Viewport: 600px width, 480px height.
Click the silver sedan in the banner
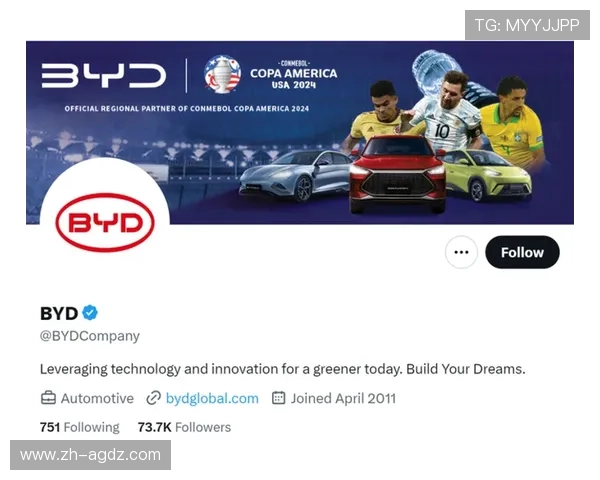(295, 175)
